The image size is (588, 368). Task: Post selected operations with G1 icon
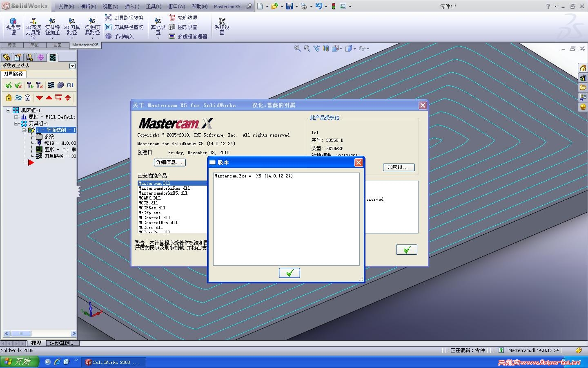click(x=70, y=85)
